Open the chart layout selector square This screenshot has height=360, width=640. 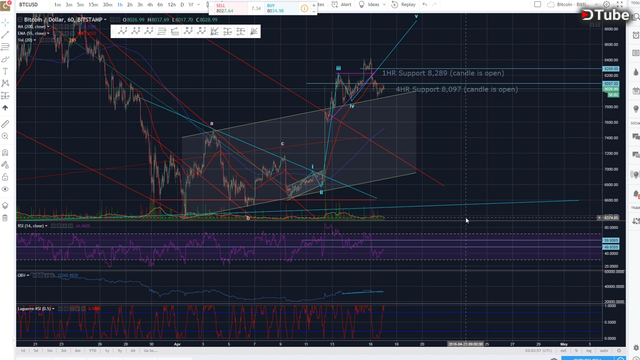click(538, 4)
